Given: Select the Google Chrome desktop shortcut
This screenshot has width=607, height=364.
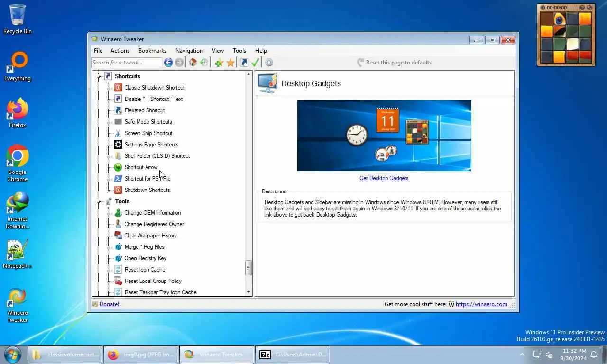Looking at the screenshot, I should coord(18,164).
